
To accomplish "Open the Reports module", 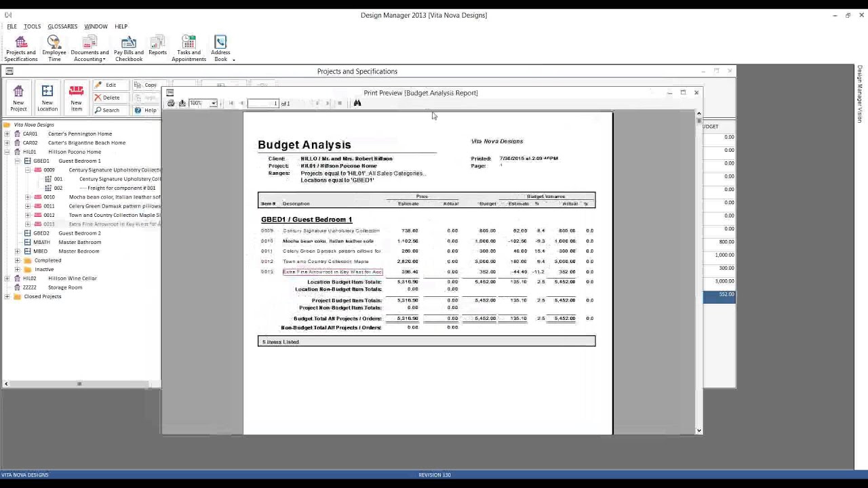I will (157, 46).
